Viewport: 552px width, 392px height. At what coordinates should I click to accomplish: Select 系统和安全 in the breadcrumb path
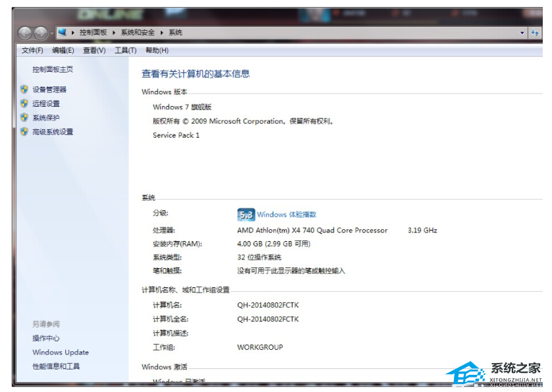[137, 32]
